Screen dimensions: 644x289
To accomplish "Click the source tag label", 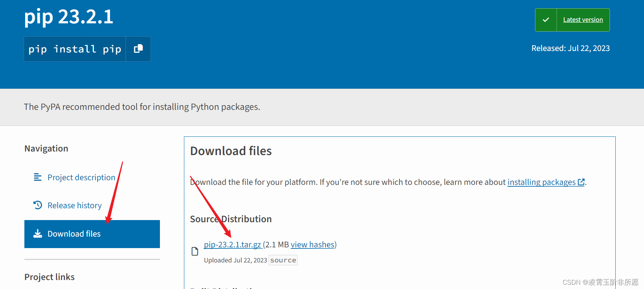I will (x=283, y=260).
